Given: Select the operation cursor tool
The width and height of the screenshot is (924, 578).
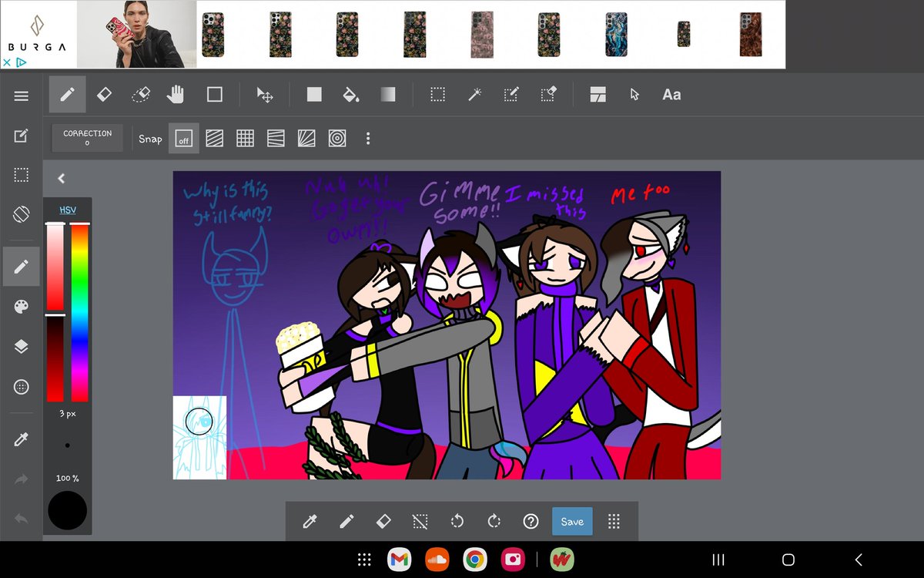Looking at the screenshot, I should point(634,94).
